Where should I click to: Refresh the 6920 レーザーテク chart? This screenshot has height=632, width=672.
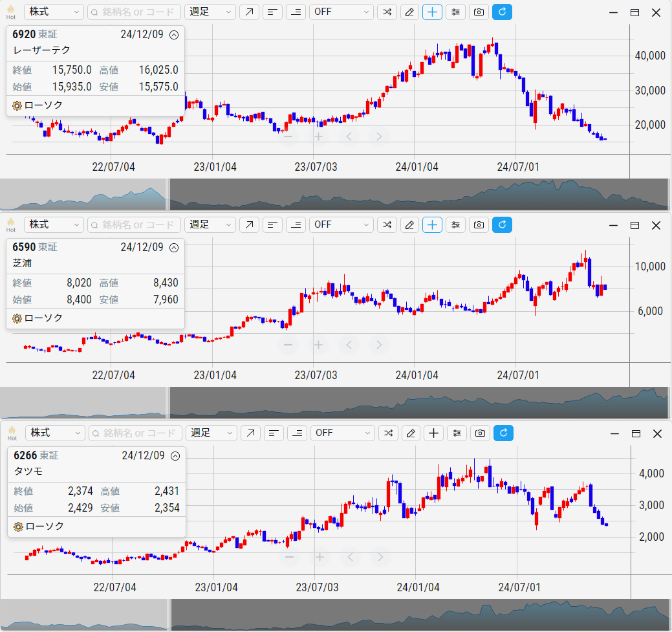[x=503, y=12]
